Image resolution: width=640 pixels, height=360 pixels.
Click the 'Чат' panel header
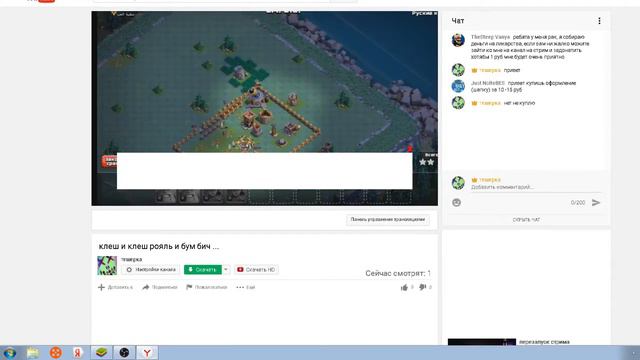pyautogui.click(x=458, y=21)
